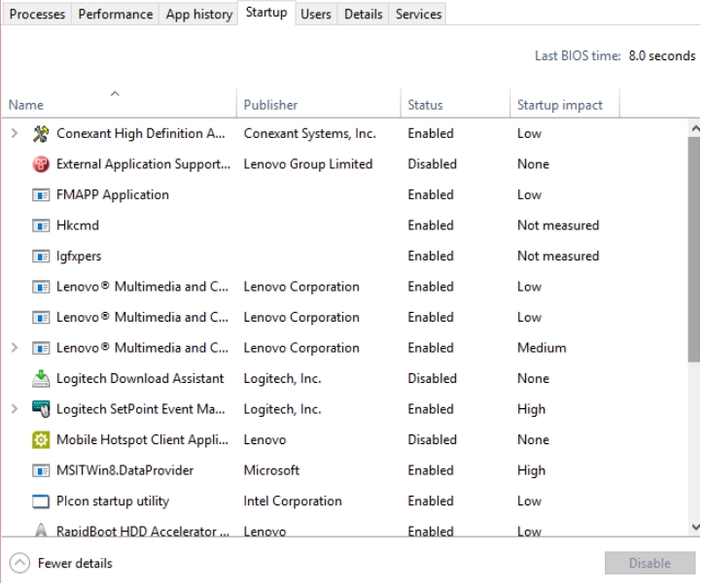Click the Logitech Download Assistant icon
The width and height of the screenshot is (702, 588).
pos(41,379)
